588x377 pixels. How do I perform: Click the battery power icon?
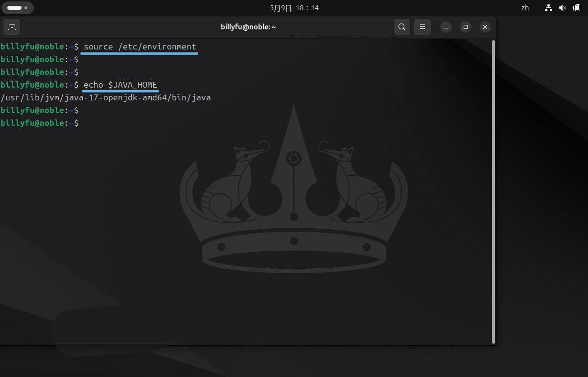(576, 8)
